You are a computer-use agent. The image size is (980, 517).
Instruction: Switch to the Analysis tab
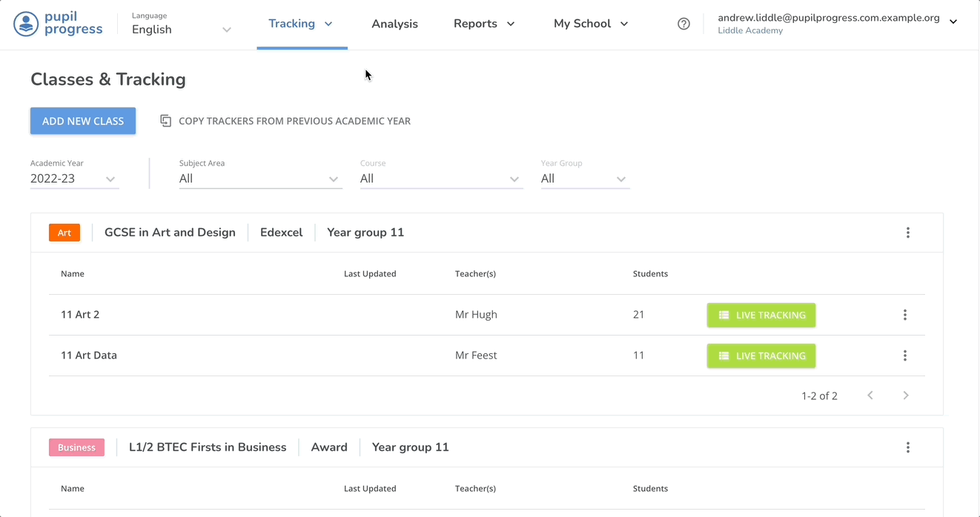[394, 24]
